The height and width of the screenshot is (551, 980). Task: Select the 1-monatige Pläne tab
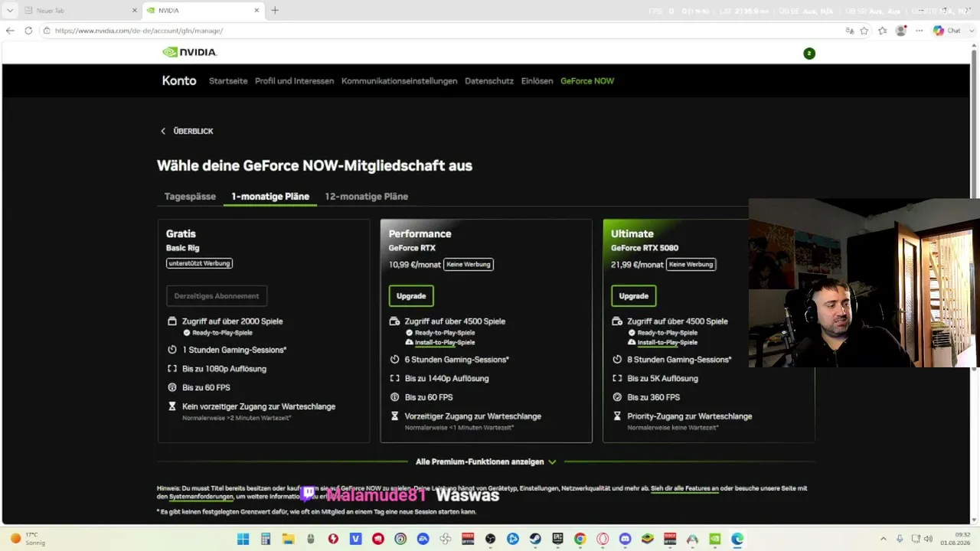click(x=270, y=197)
